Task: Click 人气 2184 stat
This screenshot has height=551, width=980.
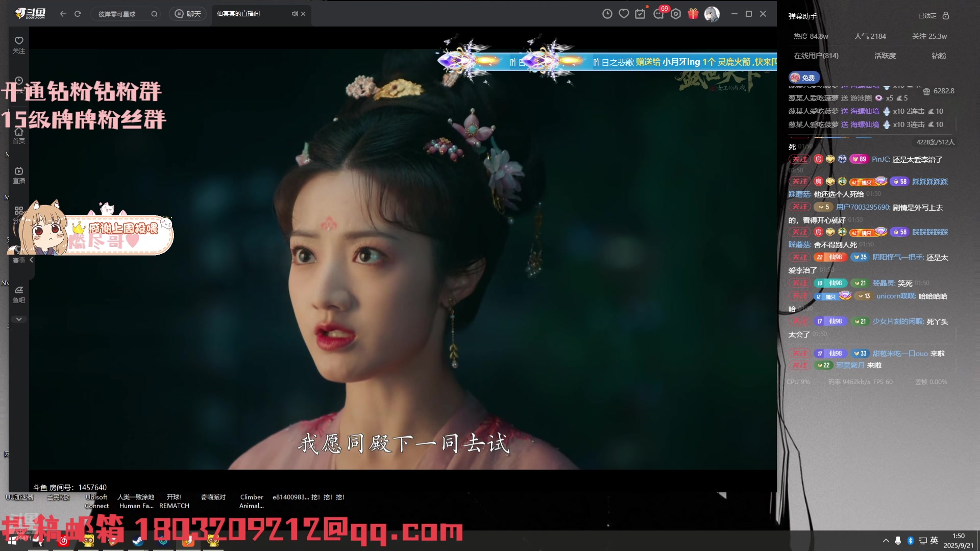Action: coord(870,36)
